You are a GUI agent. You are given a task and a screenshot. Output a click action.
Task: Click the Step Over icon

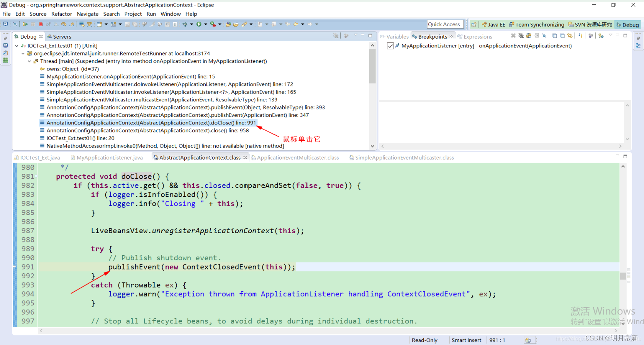(x=64, y=24)
